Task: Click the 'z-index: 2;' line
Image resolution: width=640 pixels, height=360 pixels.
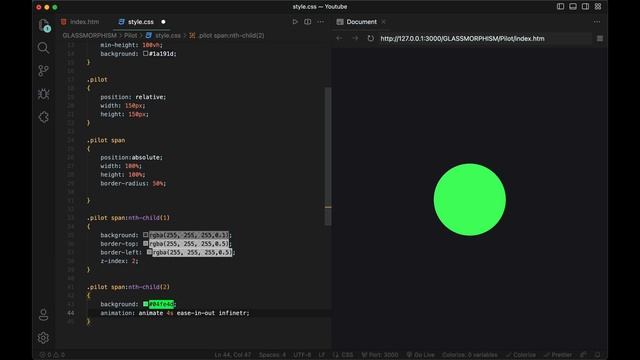Action: click(x=119, y=261)
